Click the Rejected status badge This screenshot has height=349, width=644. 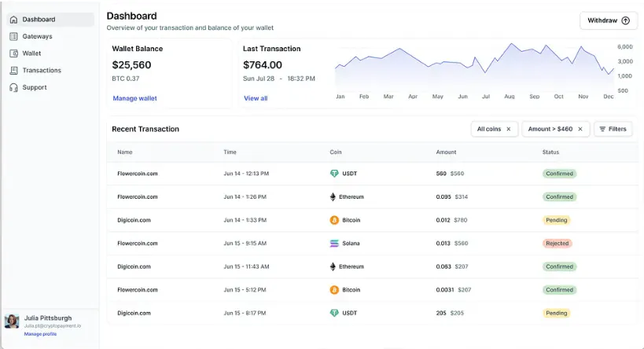557,244
